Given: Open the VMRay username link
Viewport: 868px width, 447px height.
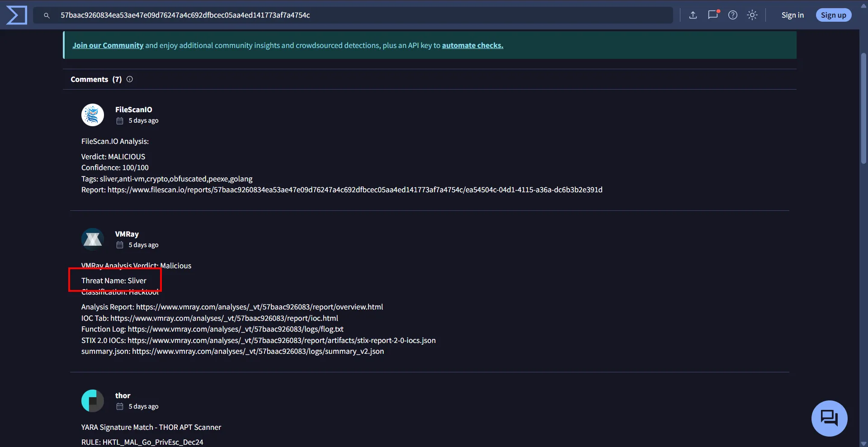Looking at the screenshot, I should [127, 234].
